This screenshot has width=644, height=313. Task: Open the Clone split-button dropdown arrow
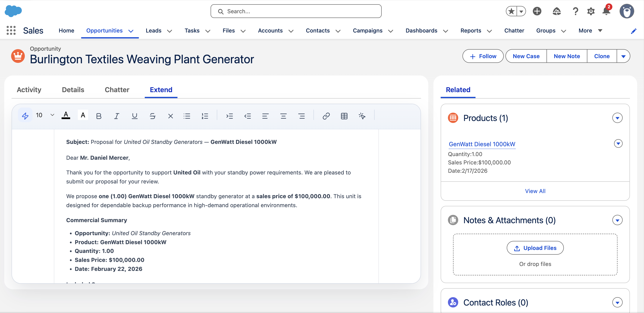pyautogui.click(x=623, y=56)
